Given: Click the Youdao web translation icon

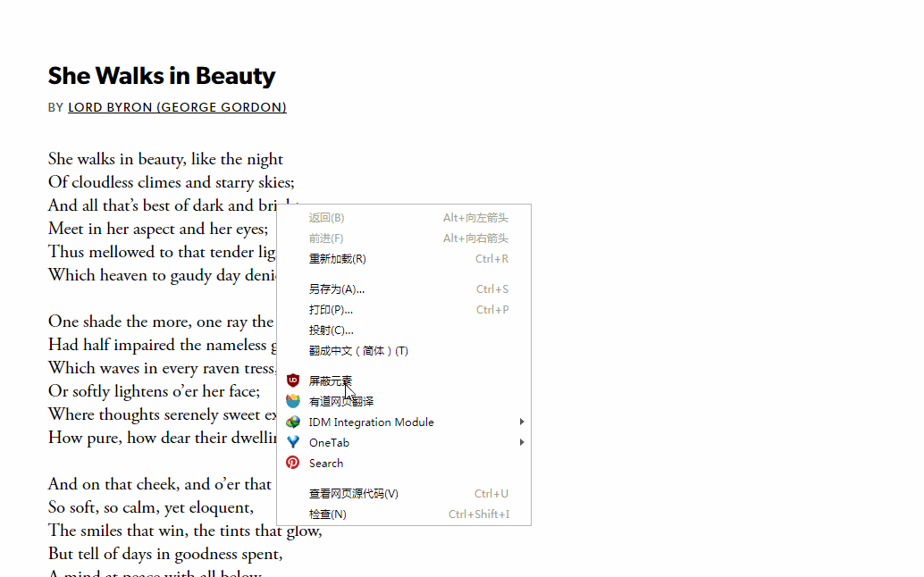Looking at the screenshot, I should tap(293, 402).
